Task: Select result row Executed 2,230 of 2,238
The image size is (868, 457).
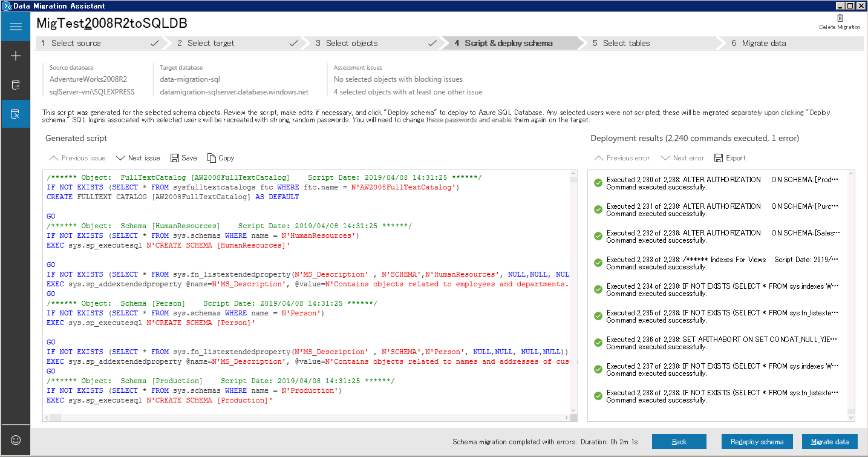Action: [x=717, y=183]
